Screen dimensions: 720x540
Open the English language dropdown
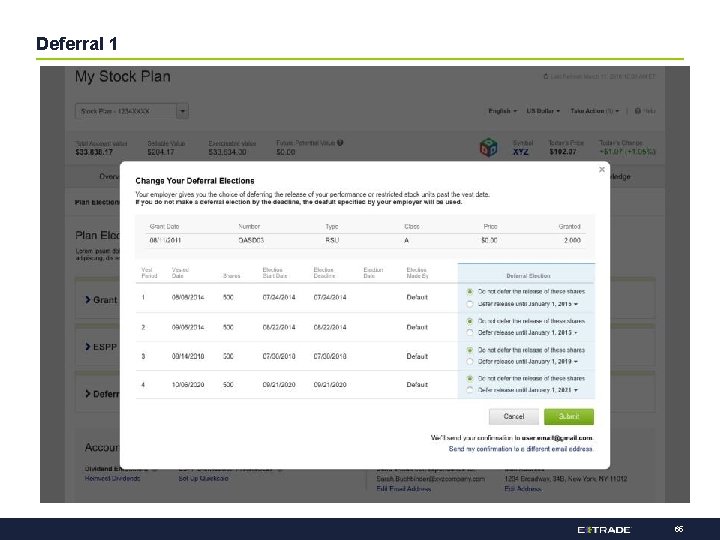502,111
